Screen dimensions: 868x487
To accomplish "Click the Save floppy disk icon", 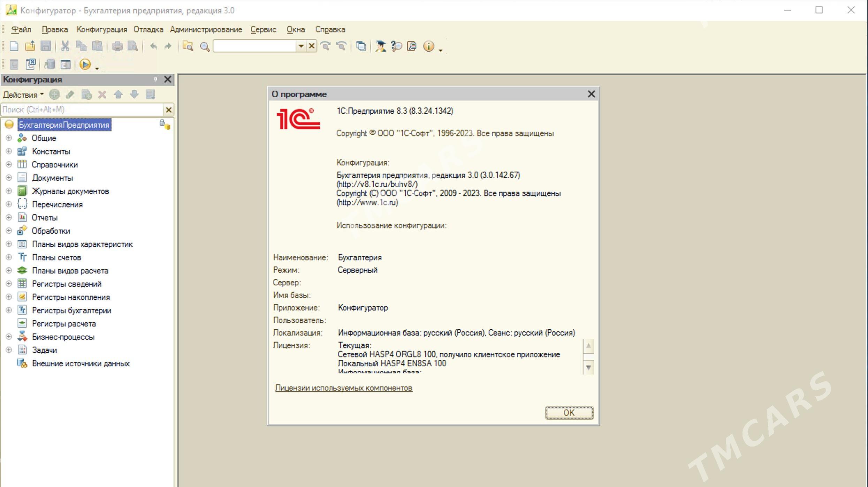I will coord(46,46).
